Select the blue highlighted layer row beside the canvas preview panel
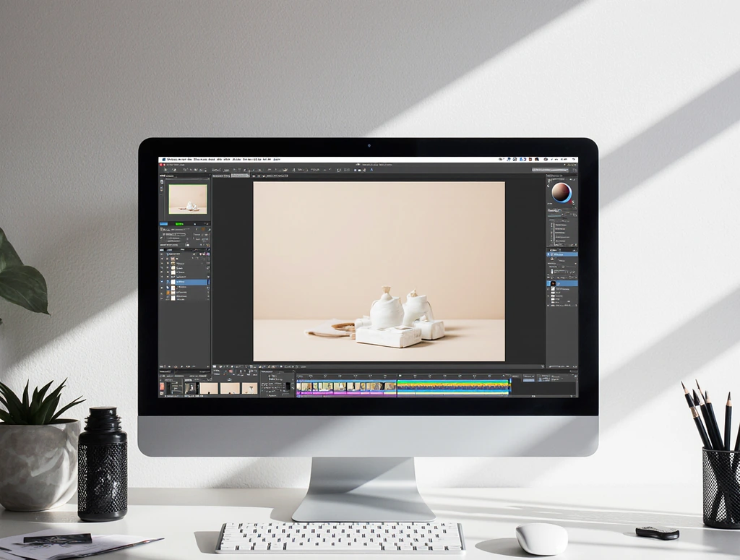 tap(184, 282)
